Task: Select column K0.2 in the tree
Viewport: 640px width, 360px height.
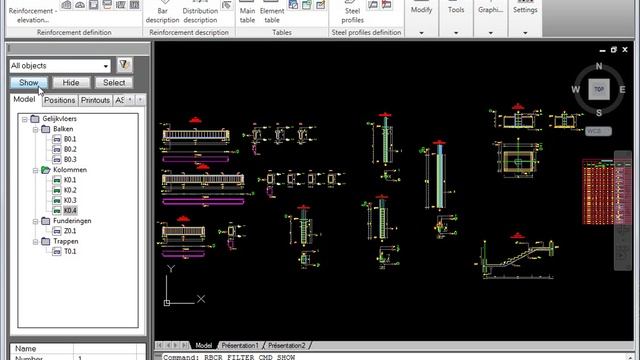Action: click(70, 190)
